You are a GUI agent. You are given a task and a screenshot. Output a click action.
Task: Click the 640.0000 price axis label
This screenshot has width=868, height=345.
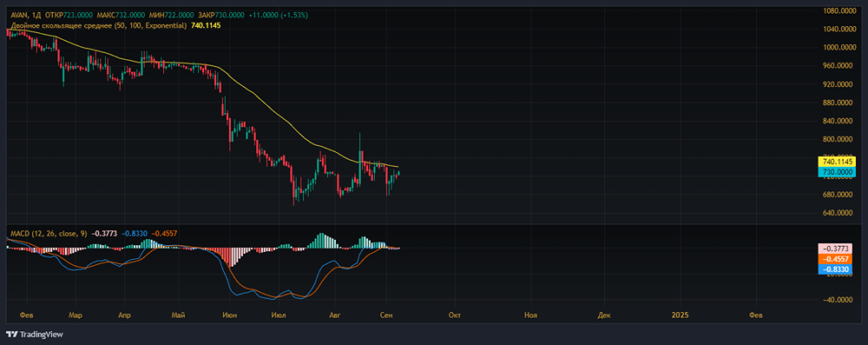[838, 213]
